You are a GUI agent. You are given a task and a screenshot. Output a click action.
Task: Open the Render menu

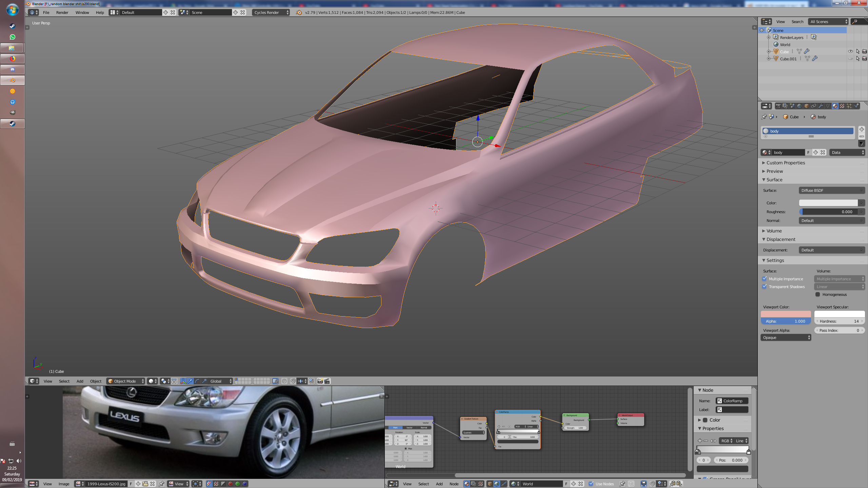pyautogui.click(x=62, y=13)
